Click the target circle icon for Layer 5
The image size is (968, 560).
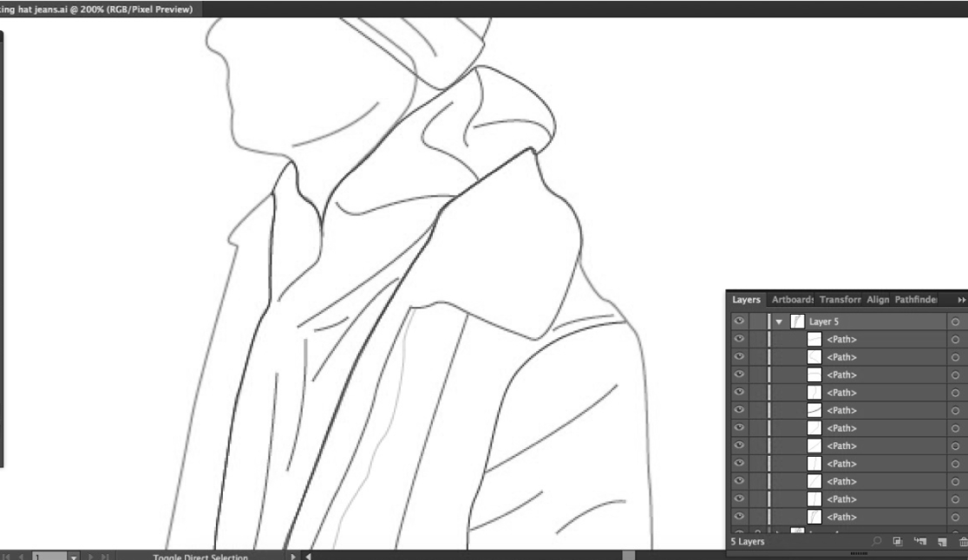(x=955, y=322)
